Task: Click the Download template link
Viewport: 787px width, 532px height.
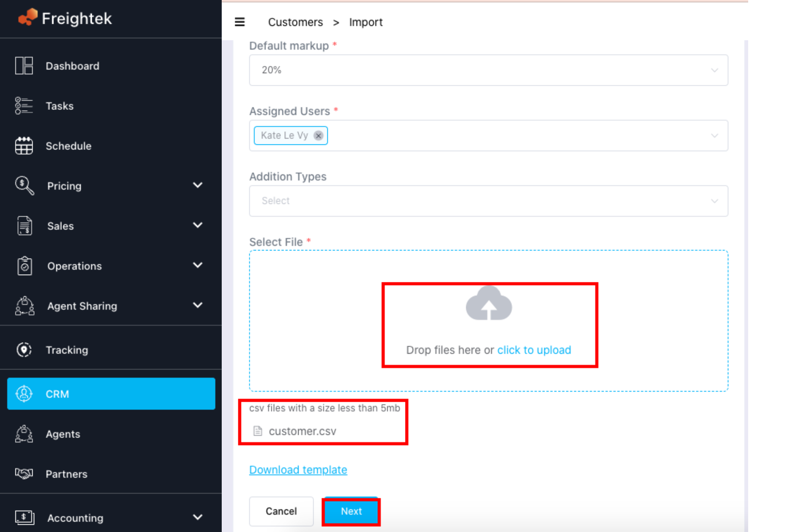Action: pos(298,470)
